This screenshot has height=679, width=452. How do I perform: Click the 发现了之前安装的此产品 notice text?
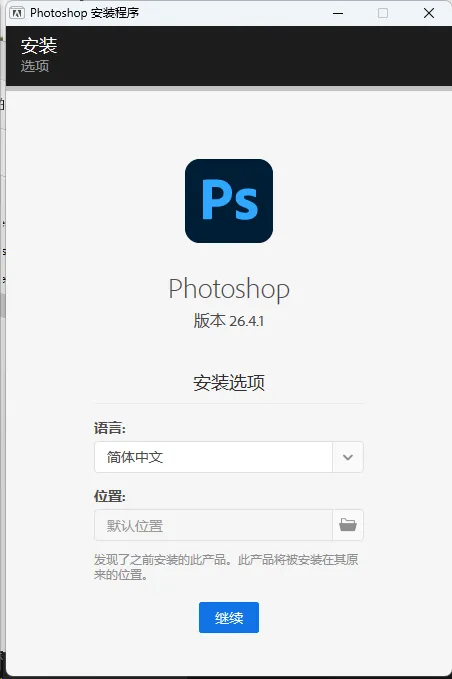tap(226, 567)
